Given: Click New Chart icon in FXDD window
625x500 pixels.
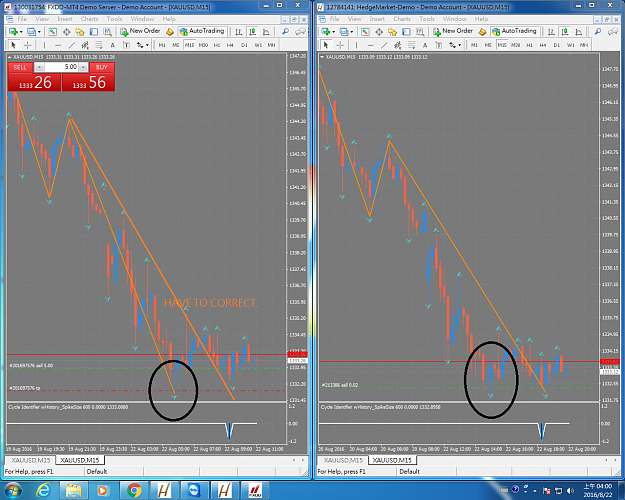Looking at the screenshot, I should [x=13, y=31].
